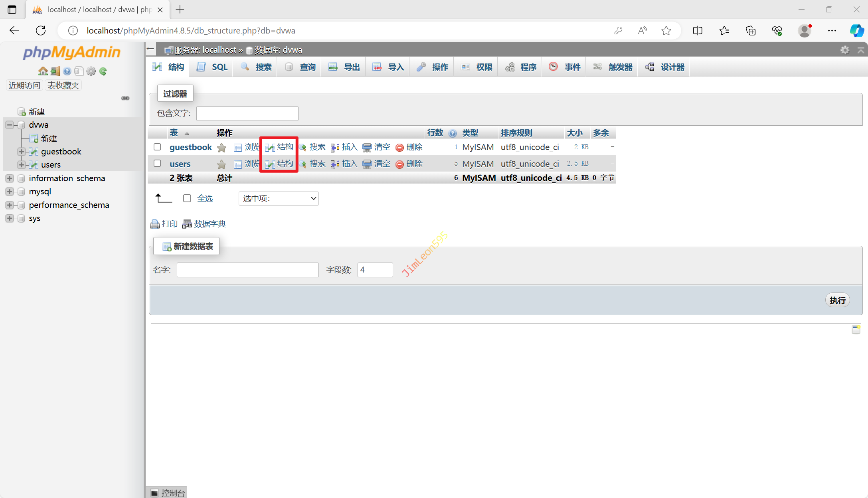Viewport: 868px width, 498px height.
Task: Expand the information_schema database node
Action: (x=10, y=178)
